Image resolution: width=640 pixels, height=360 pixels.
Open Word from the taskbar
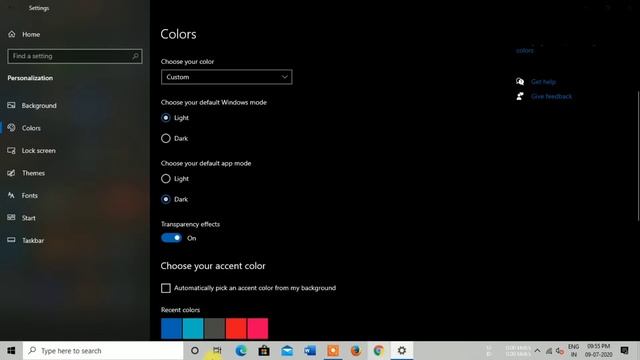pyautogui.click(x=310, y=351)
